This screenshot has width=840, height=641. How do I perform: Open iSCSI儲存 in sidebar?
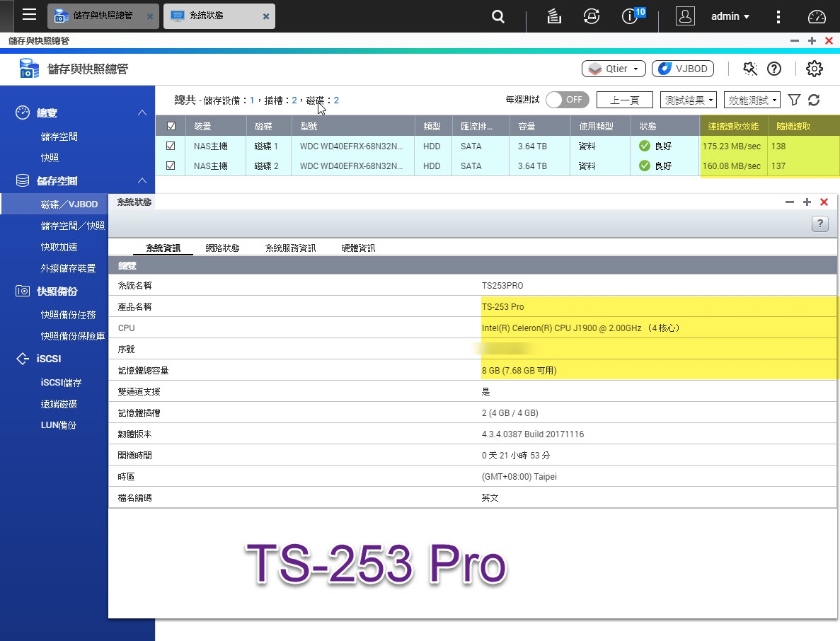(61, 382)
